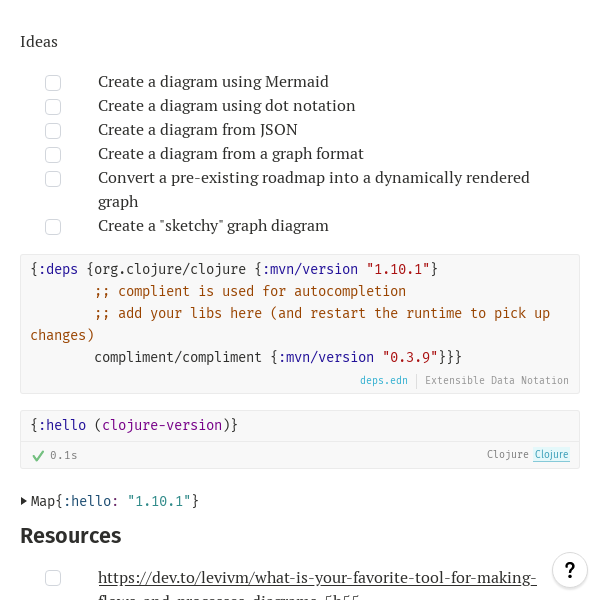Viewport: 600px width, 600px height.
Task: Click the 'Extensible Data Notation' language label
Action: point(496,381)
